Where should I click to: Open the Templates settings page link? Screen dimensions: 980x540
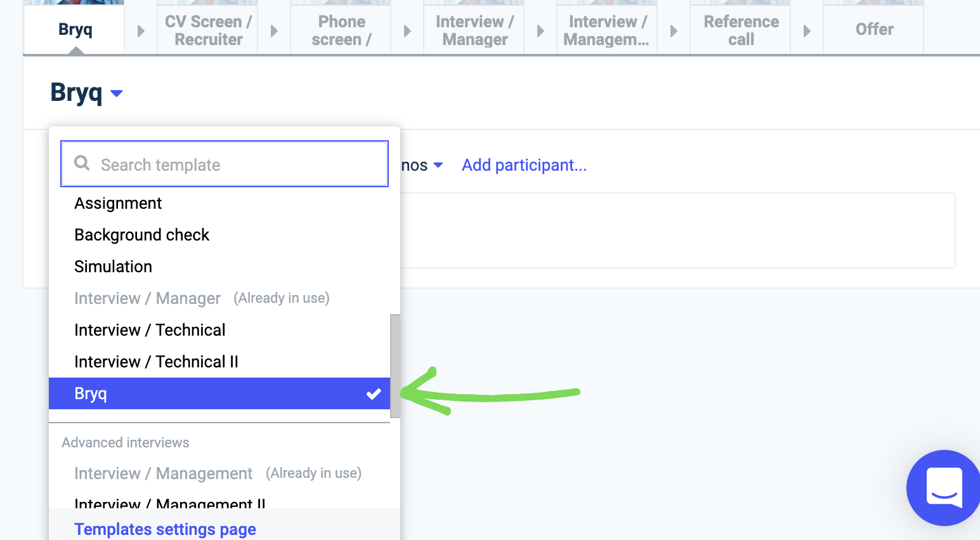165,529
